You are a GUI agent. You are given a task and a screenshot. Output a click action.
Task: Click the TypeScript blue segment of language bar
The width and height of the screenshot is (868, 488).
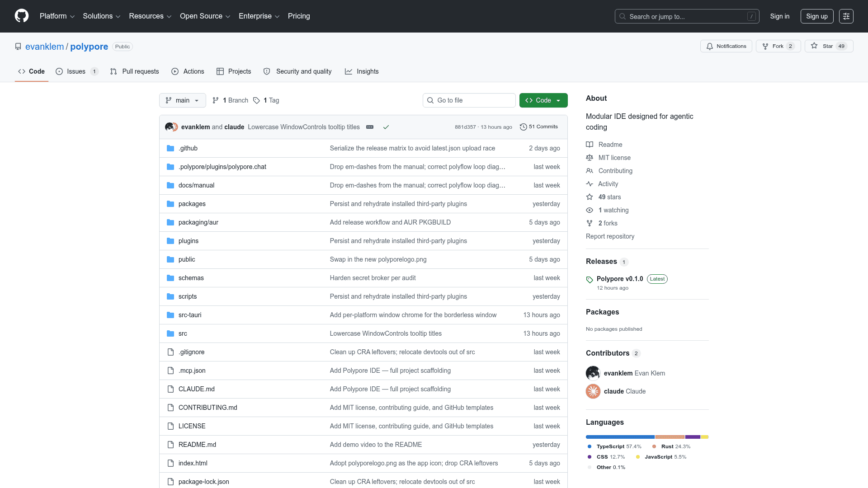620,437
